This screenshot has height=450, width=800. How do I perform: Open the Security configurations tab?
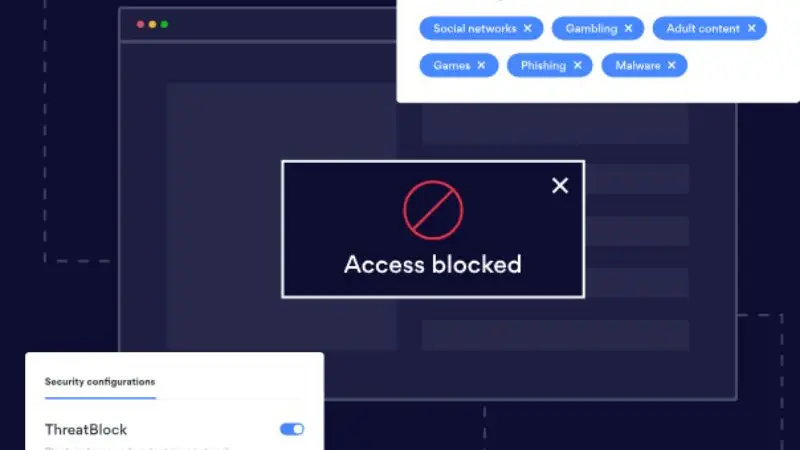[100, 382]
